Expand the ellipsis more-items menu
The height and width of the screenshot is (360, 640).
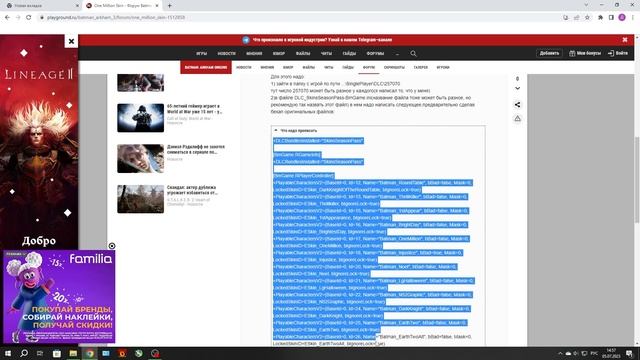point(397,53)
